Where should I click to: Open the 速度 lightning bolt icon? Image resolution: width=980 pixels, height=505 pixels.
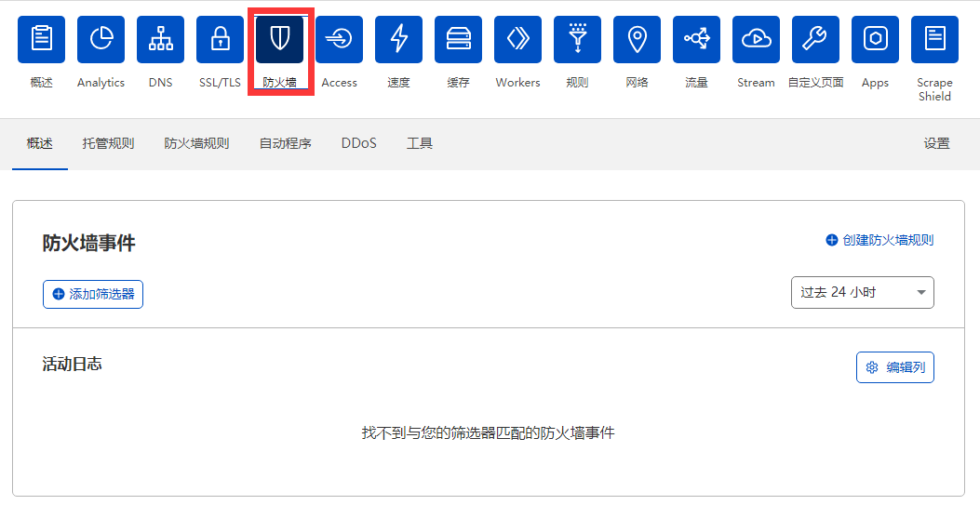tap(398, 39)
